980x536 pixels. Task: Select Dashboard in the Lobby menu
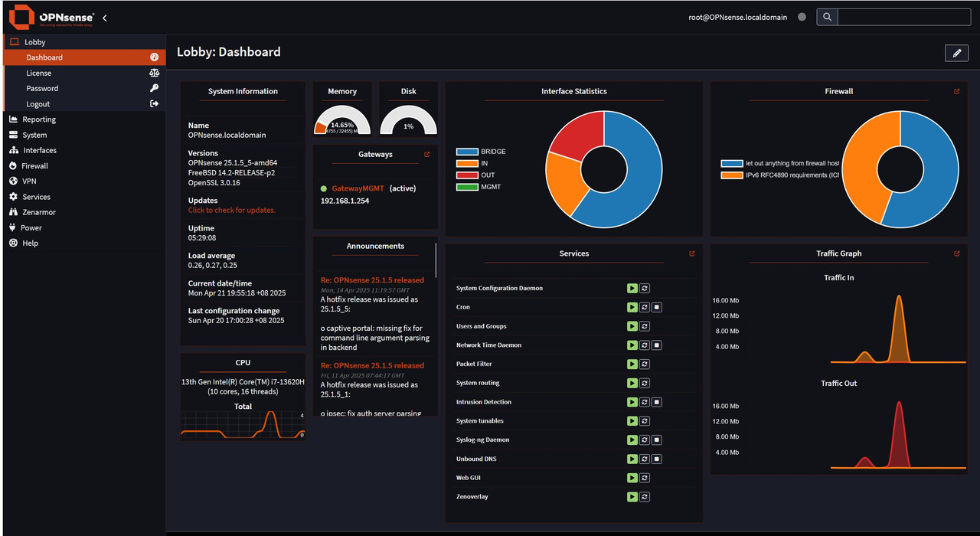tap(84, 57)
